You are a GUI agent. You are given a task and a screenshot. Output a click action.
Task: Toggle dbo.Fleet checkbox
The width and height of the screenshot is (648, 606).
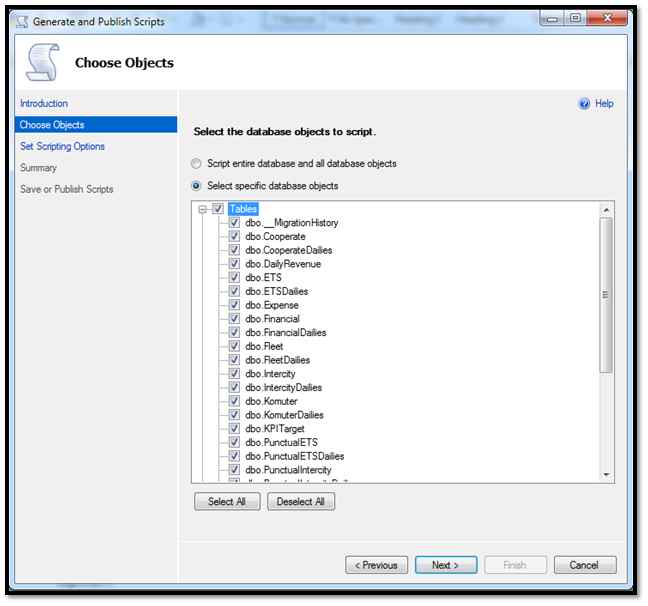234,346
